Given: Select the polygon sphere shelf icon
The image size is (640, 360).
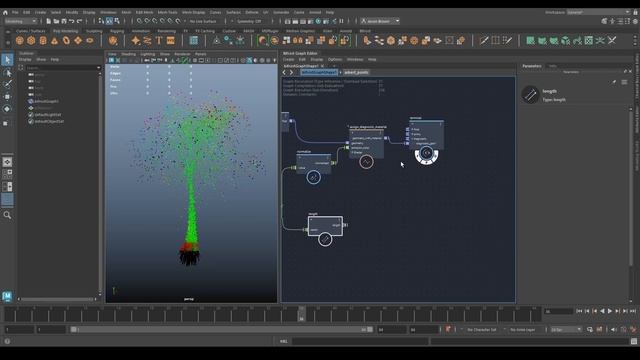Looking at the screenshot, I should [20, 40].
